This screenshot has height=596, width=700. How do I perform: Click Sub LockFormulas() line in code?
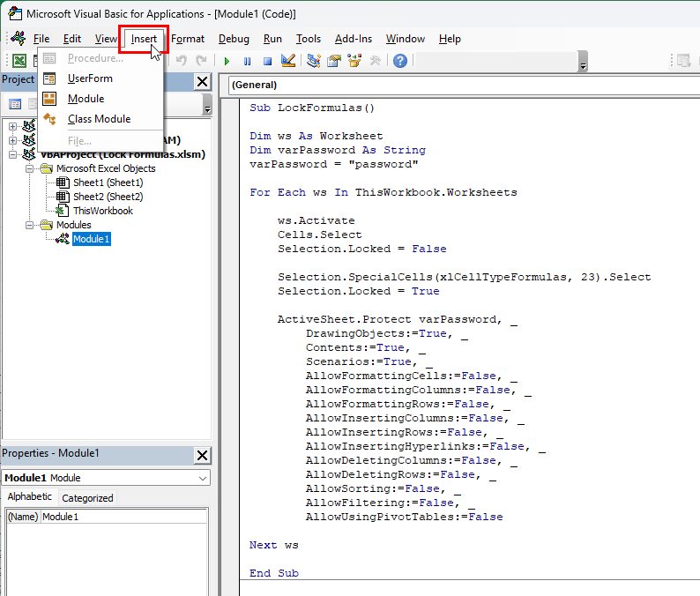pos(312,108)
